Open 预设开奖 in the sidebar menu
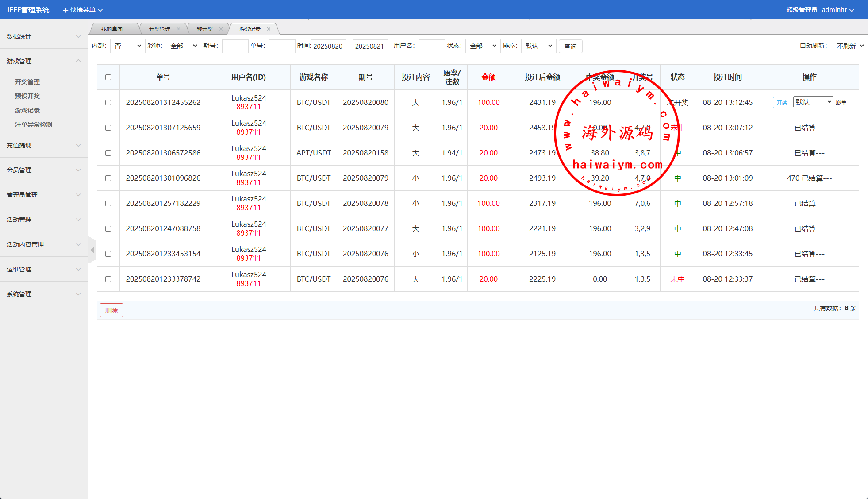 coord(27,96)
